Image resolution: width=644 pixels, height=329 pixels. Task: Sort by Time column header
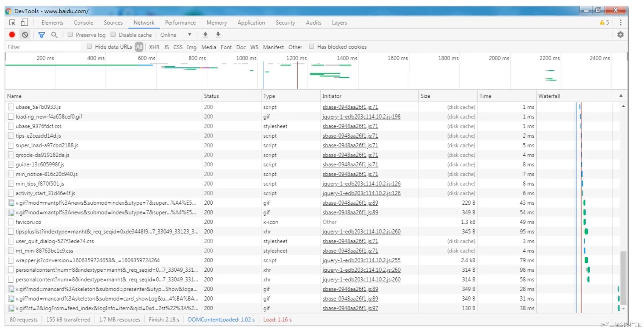click(x=507, y=96)
